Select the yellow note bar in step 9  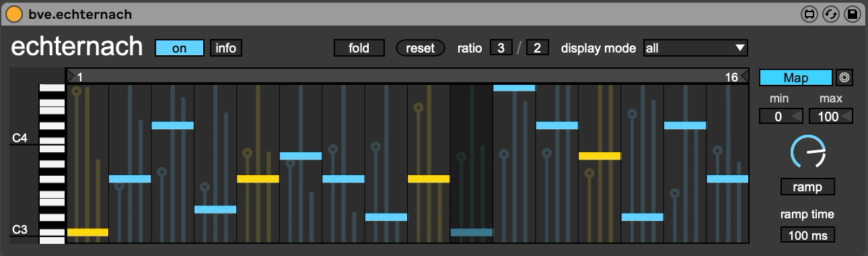[429, 179]
